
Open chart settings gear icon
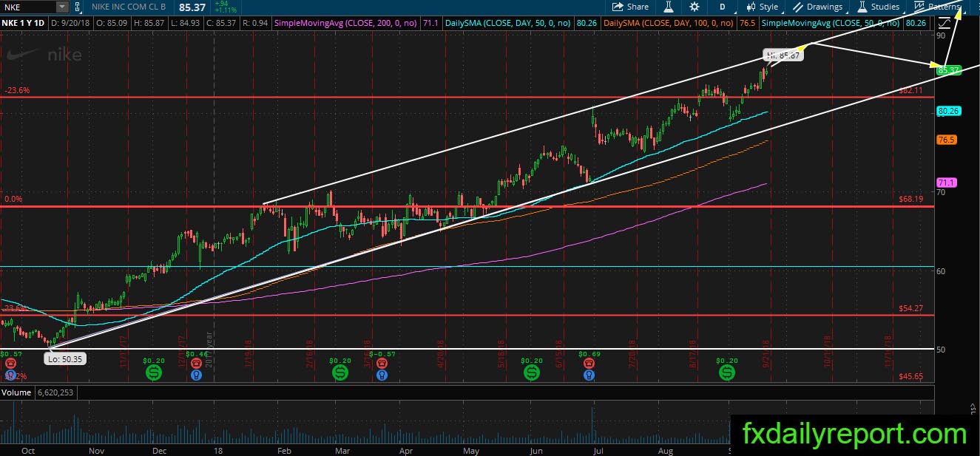pos(695,7)
